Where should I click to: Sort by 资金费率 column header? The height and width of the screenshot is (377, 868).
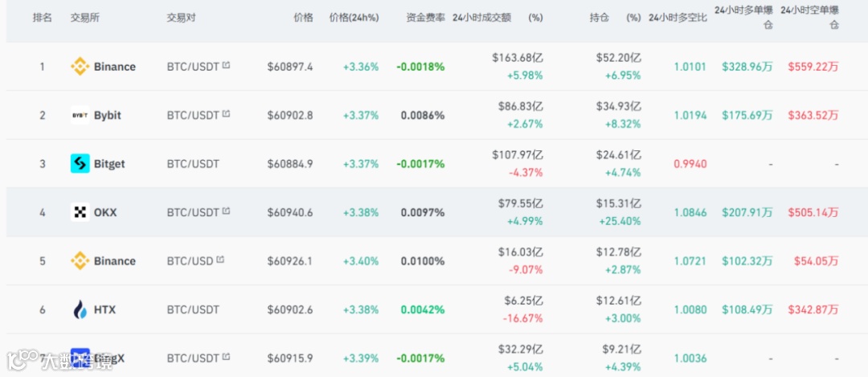(x=425, y=18)
